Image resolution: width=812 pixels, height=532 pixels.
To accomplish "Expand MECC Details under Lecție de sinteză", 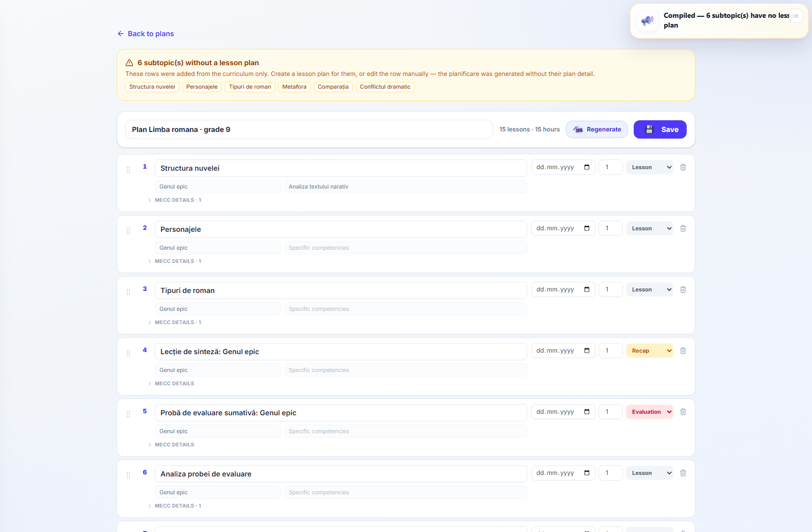I will 171,384.
